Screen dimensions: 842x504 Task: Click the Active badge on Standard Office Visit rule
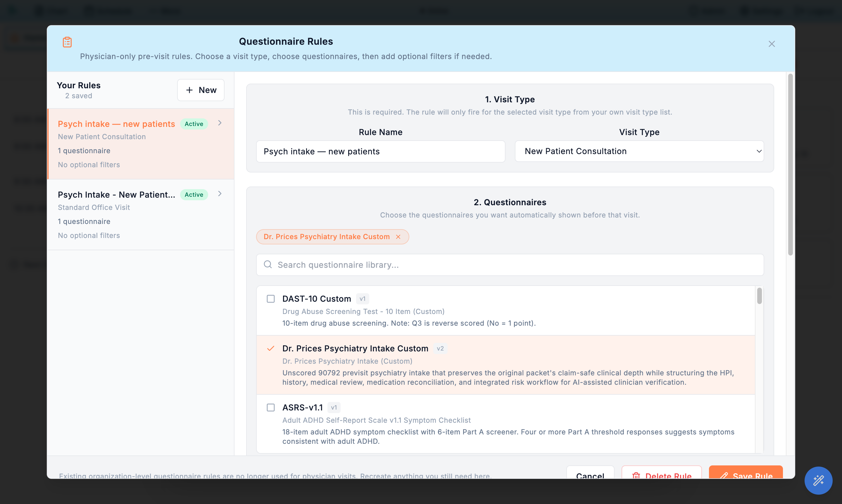194,195
